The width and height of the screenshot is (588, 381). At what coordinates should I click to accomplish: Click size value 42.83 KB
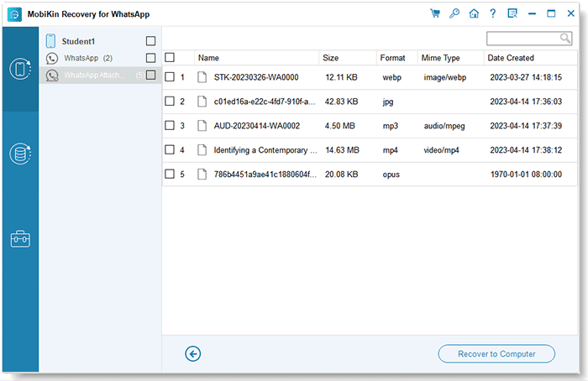tap(341, 102)
